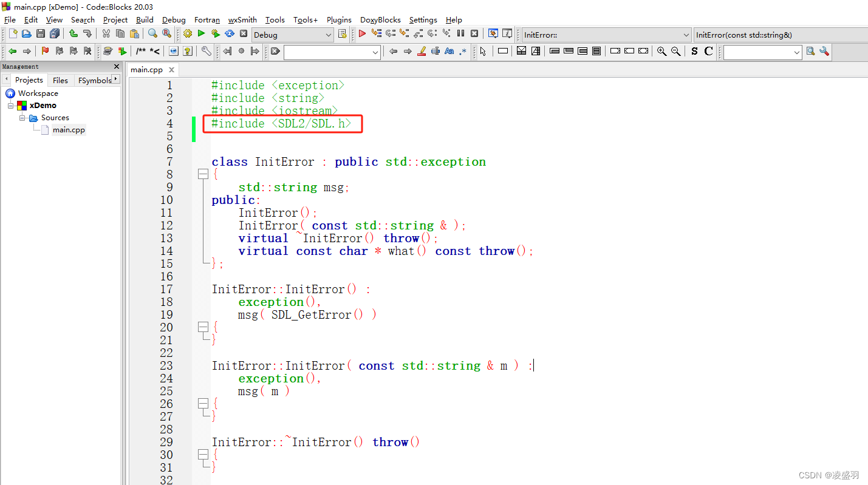
Task: Collapse the xDemo project tree node
Action: 10,106
